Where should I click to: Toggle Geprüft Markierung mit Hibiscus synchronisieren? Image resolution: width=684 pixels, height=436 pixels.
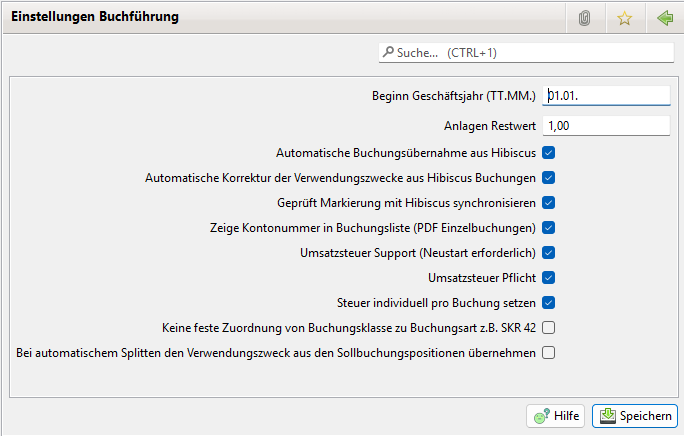pos(549,203)
